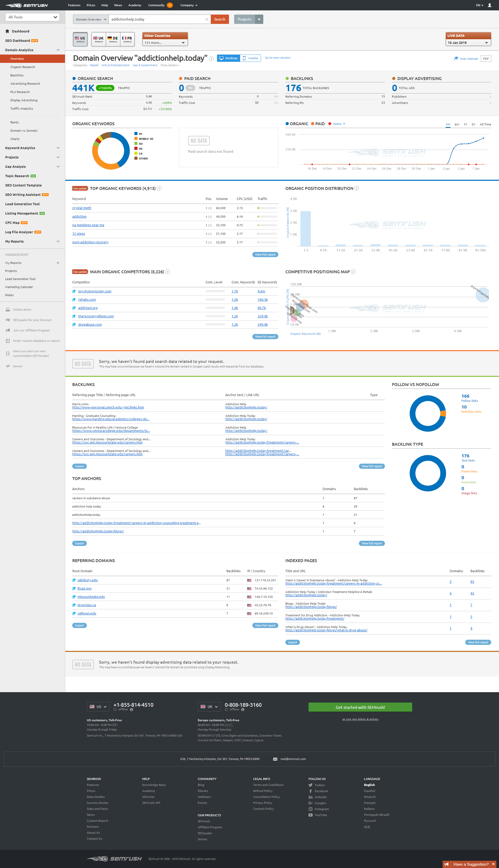The image size is (499, 868).
Task: Toggle ORGANIC series in traffic chart
Action: tap(297, 124)
